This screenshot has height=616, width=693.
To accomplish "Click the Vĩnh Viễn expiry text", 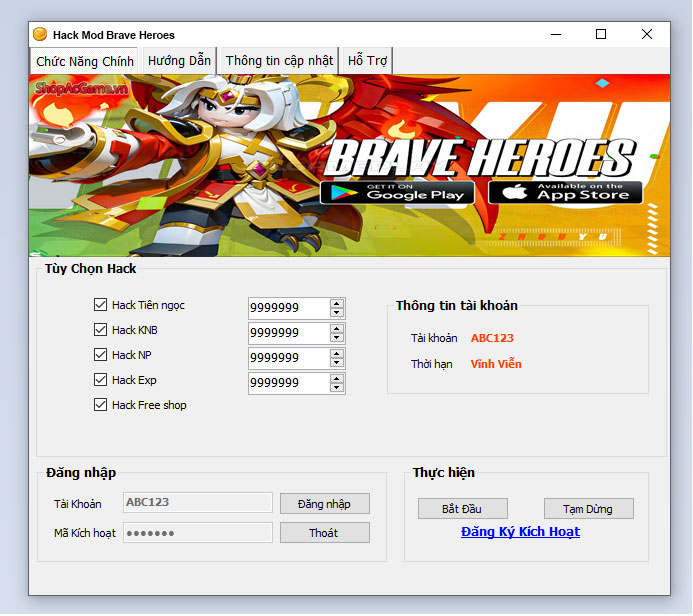I will pyautogui.click(x=496, y=364).
